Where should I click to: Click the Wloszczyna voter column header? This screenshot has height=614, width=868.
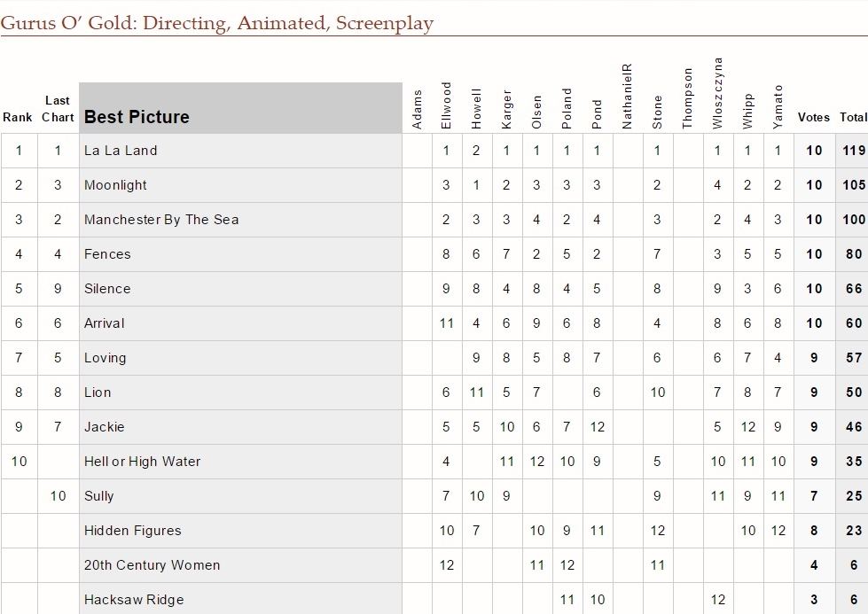click(717, 93)
